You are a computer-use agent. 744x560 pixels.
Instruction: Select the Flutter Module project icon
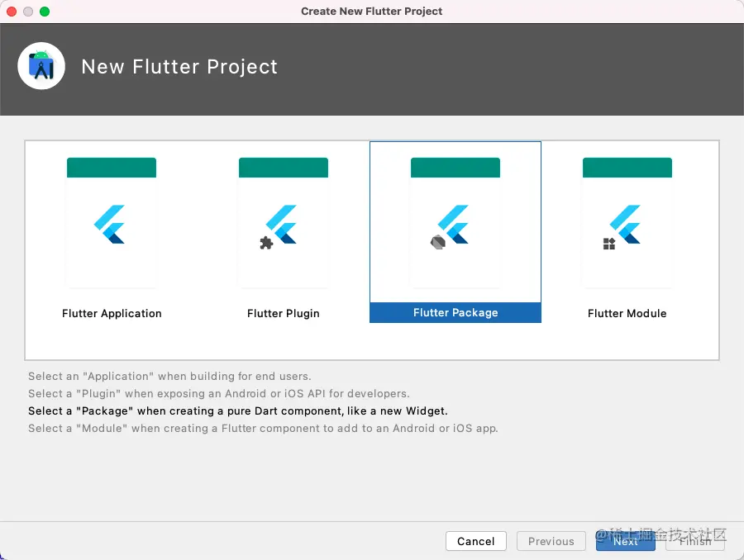pos(627,223)
